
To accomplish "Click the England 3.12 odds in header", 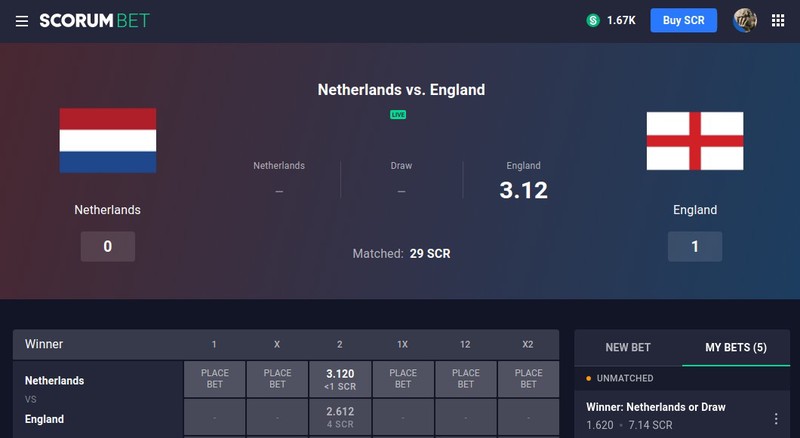I will 523,190.
